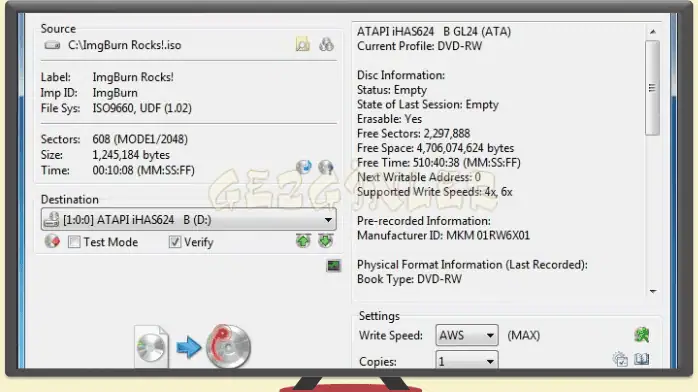Image resolution: width=698 pixels, height=392 pixels.
Task: Click the green eject tray up icon
Action: point(303,241)
